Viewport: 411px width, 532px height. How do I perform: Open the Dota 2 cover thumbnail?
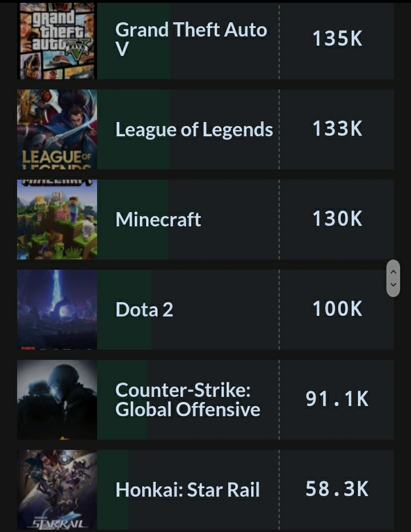click(x=57, y=310)
